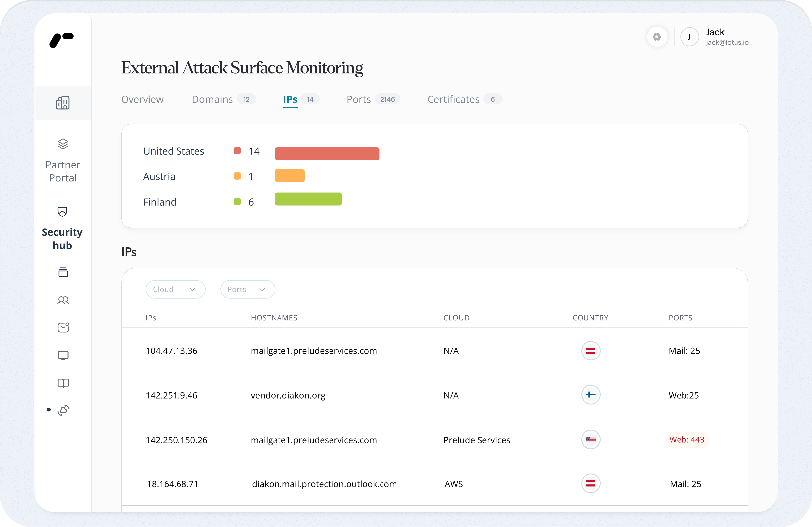This screenshot has width=812, height=527.
Task: Open the Ports tab with 2146 entries
Action: [359, 99]
